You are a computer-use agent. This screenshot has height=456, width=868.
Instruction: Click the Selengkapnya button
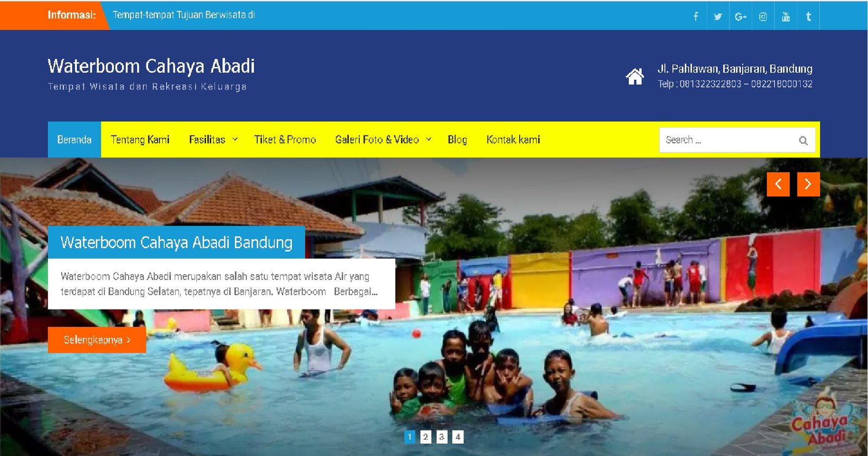click(97, 340)
